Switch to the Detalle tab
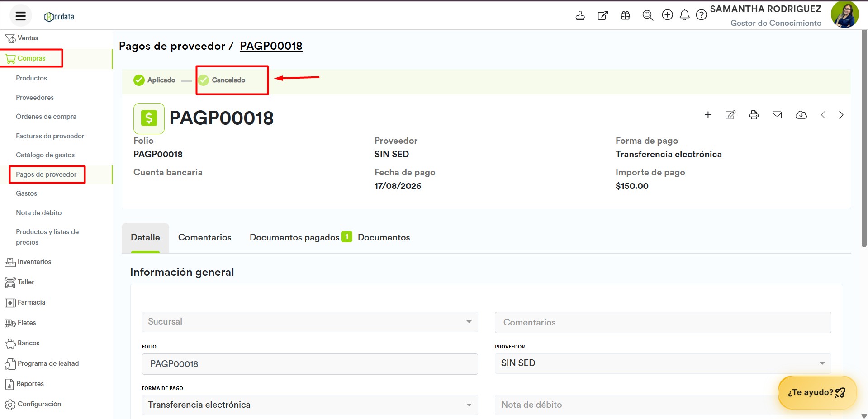 (145, 238)
